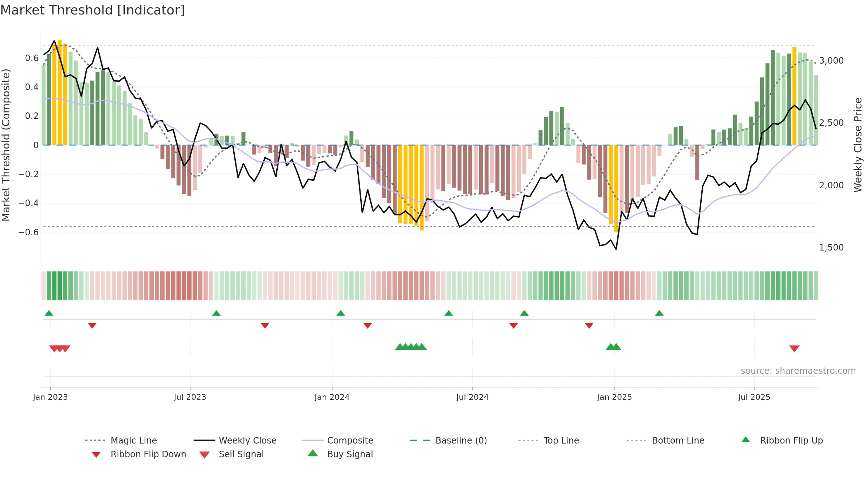Screen dimensions: 868x488
Task: Click the 2,500 price axis label
Action: pos(831,123)
